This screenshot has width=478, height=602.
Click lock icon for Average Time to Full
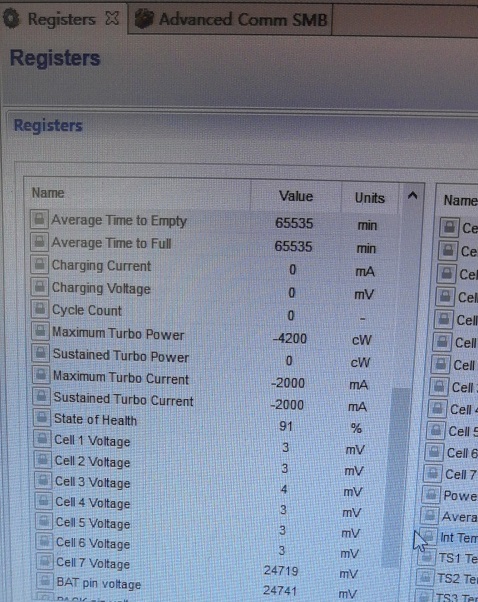[x=40, y=242]
